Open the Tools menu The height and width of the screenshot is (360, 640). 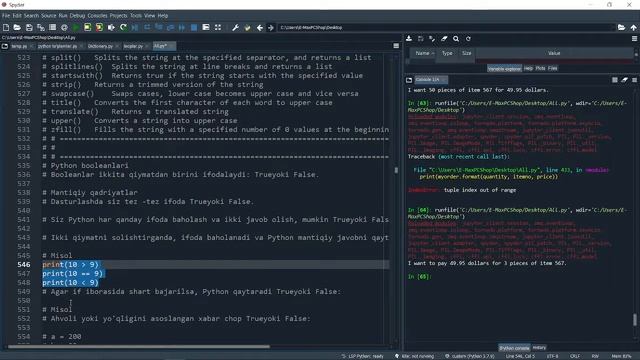click(x=136, y=16)
